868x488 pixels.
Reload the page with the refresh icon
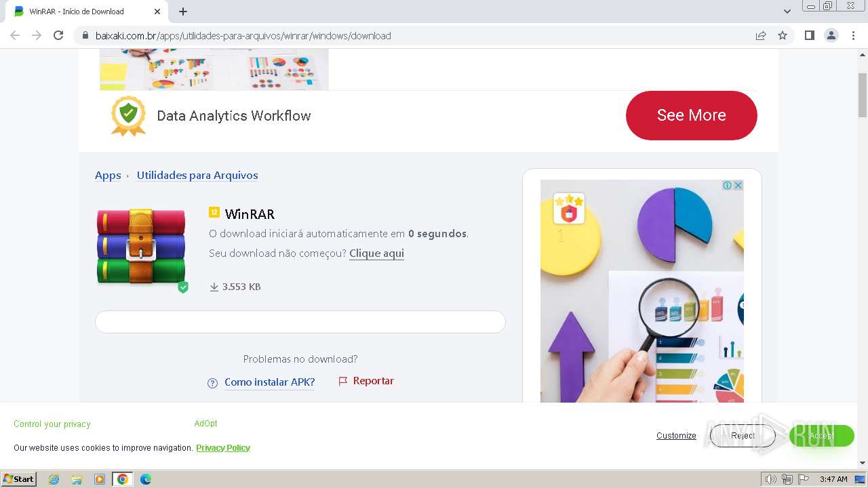click(x=58, y=35)
